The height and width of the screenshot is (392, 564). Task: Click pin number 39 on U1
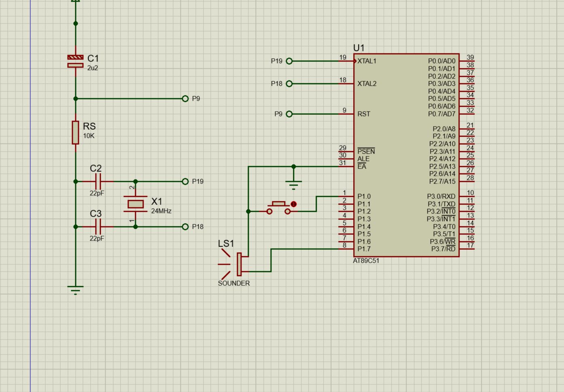click(x=470, y=57)
